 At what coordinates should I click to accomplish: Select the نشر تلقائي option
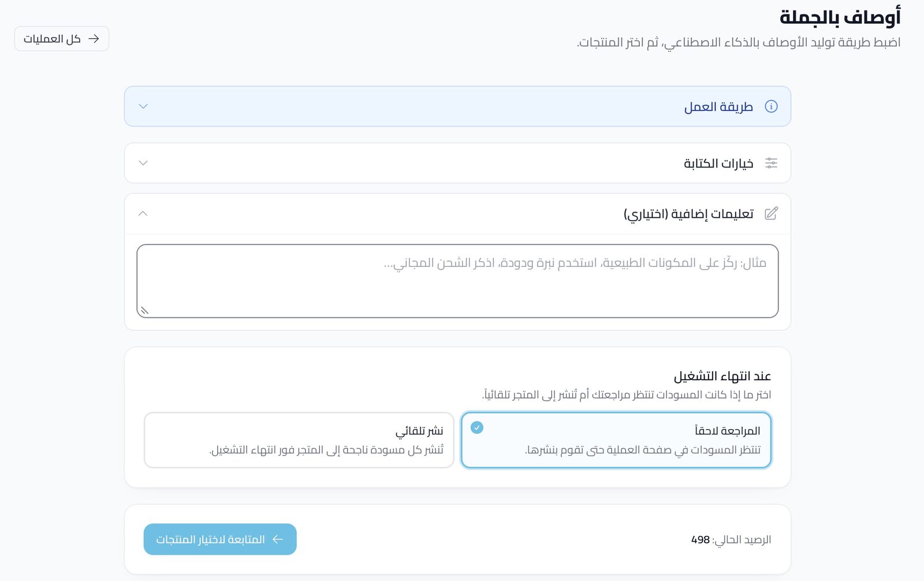(x=299, y=440)
